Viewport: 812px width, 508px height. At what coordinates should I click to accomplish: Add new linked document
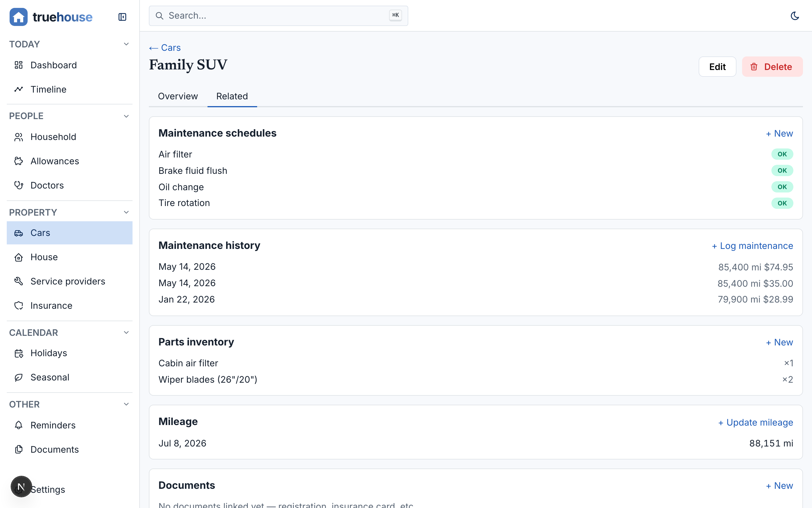coord(779,486)
